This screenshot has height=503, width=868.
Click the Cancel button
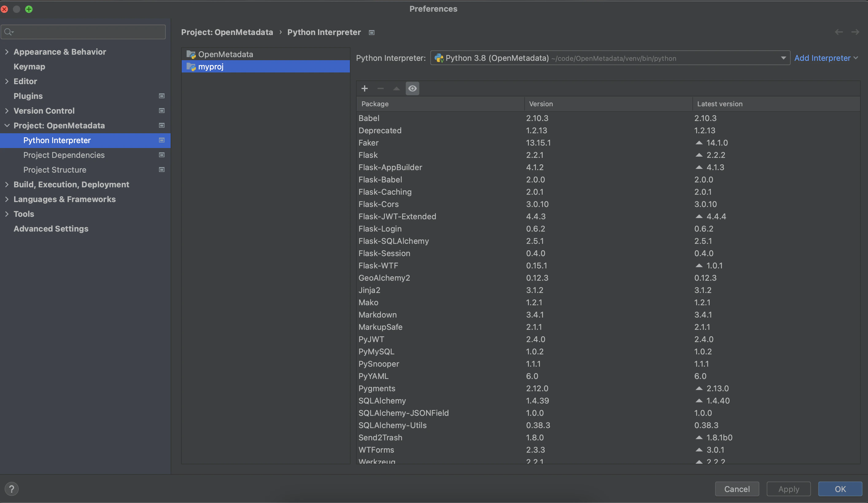pos(737,489)
